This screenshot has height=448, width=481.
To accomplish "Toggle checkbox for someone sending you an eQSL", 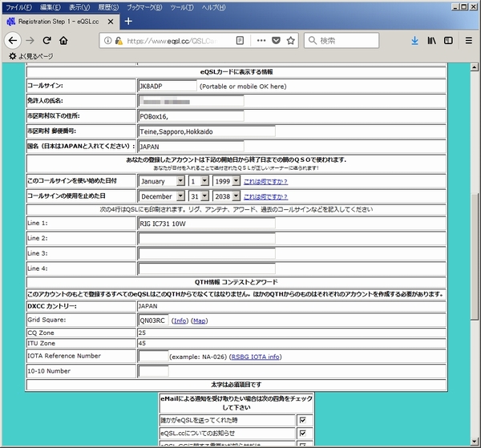I will [x=303, y=420].
